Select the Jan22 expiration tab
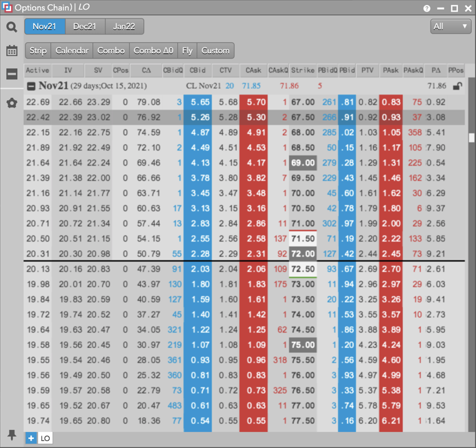The width and height of the screenshot is (476, 448). (x=124, y=26)
